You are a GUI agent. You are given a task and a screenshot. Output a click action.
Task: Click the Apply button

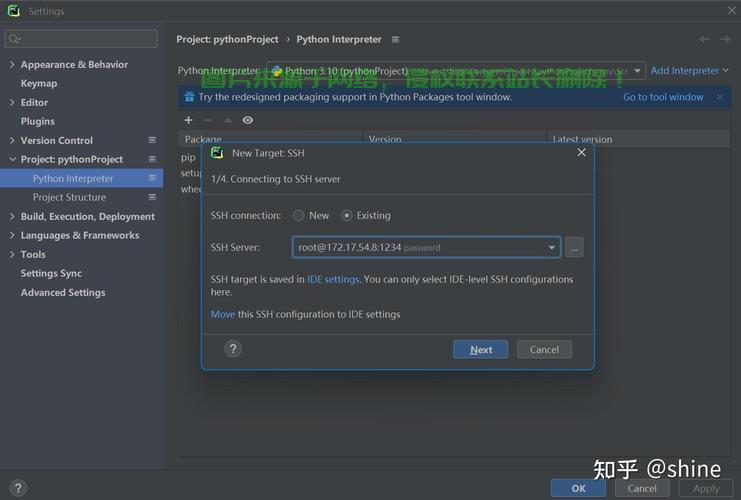click(x=706, y=489)
